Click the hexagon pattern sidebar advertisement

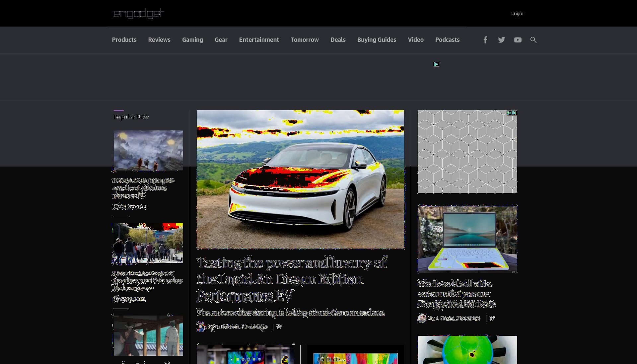click(x=467, y=152)
